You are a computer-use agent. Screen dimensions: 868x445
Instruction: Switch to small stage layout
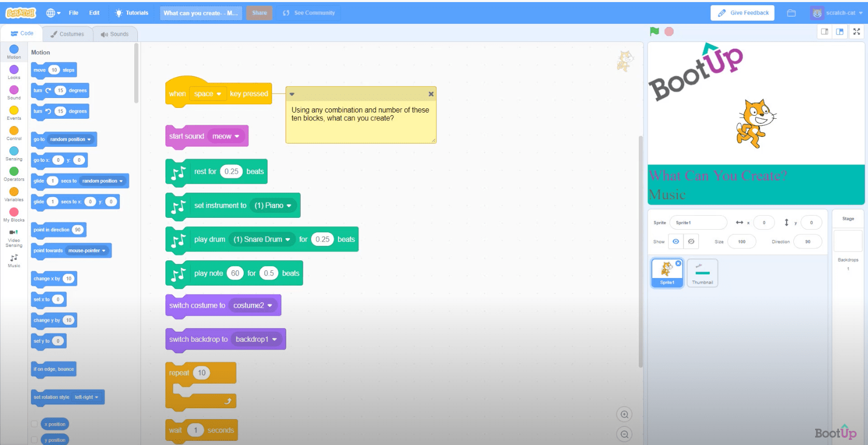[x=824, y=32]
